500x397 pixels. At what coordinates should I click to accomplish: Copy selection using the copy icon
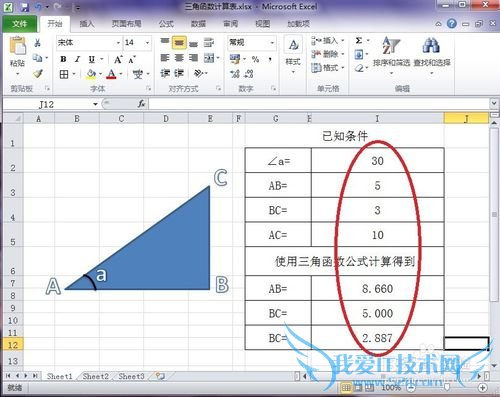tap(38, 58)
